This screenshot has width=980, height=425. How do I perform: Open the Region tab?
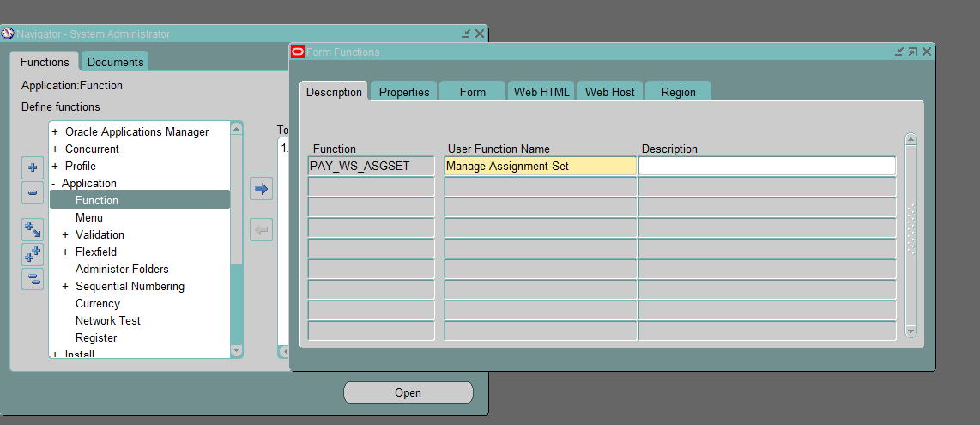(x=678, y=92)
